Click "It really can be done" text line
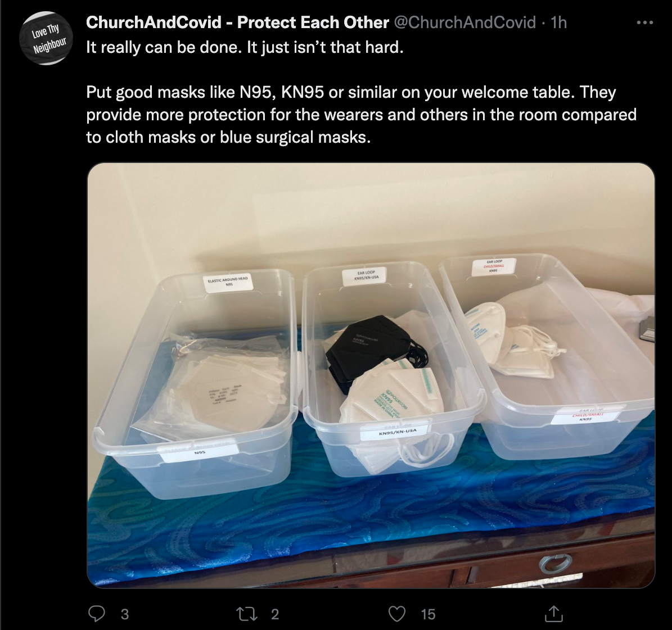Viewport: 672px width, 630px height. pyautogui.click(x=245, y=47)
